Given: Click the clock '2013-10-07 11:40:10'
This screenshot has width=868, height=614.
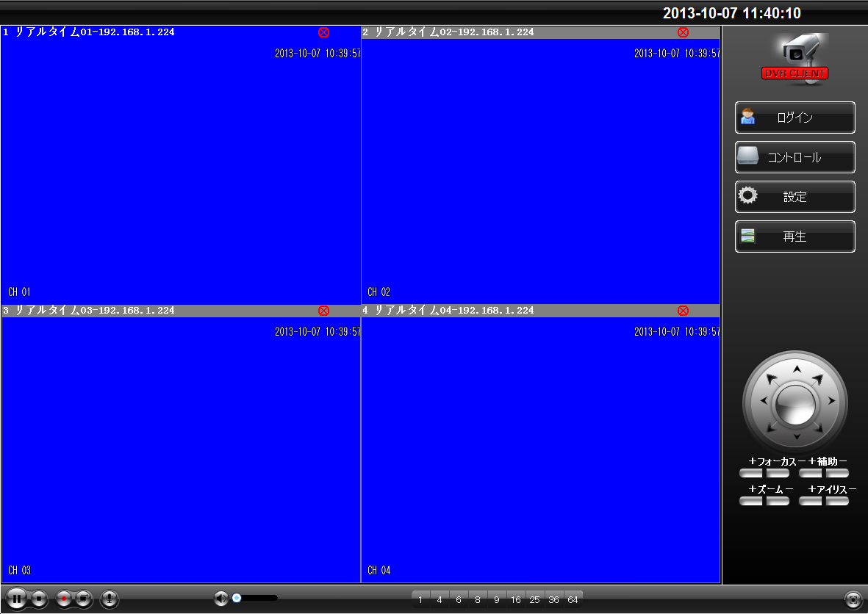Looking at the screenshot, I should pyautogui.click(x=732, y=13).
